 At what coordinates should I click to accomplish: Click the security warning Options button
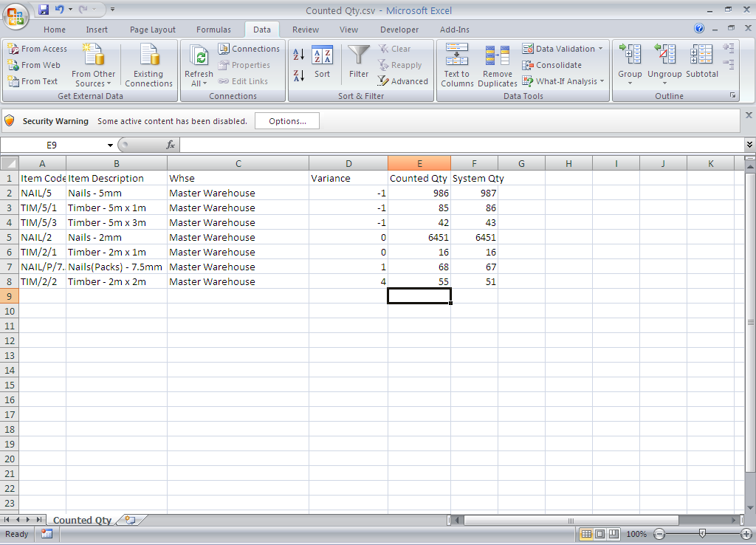(x=287, y=121)
